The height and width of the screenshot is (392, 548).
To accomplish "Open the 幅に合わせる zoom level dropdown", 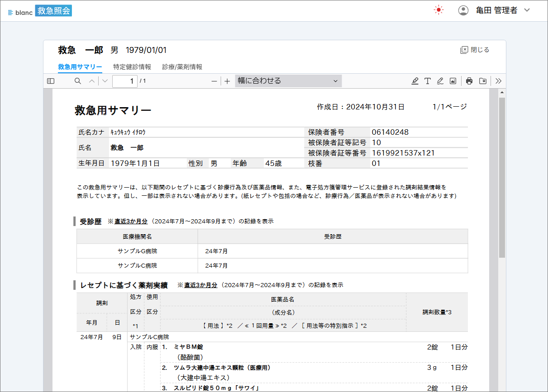I will click(288, 81).
